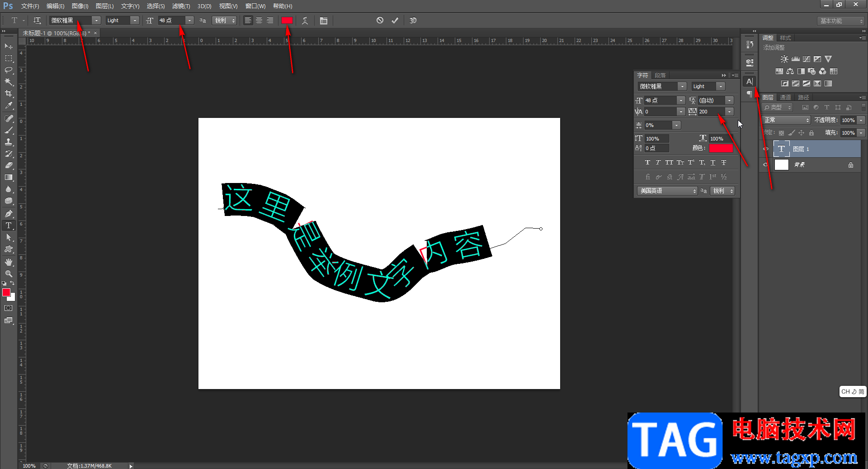The width and height of the screenshot is (868, 469).
Task: Open text color swatch in options bar
Action: 287,20
